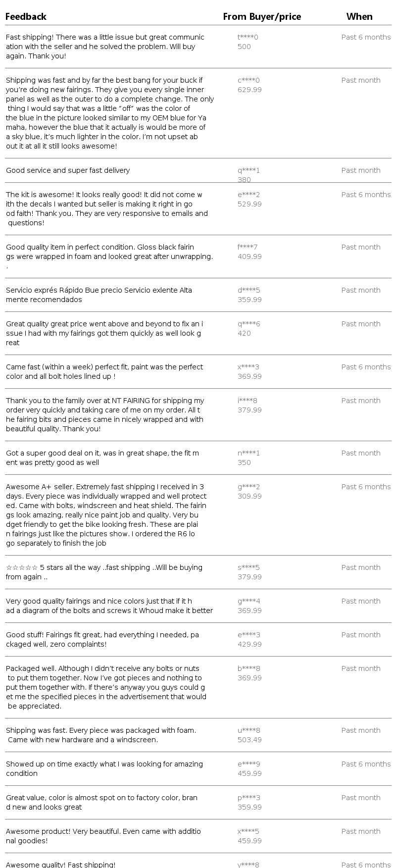Screen dimensions: 396x868
Task: Click buyer u****8 name
Action: click(248, 730)
